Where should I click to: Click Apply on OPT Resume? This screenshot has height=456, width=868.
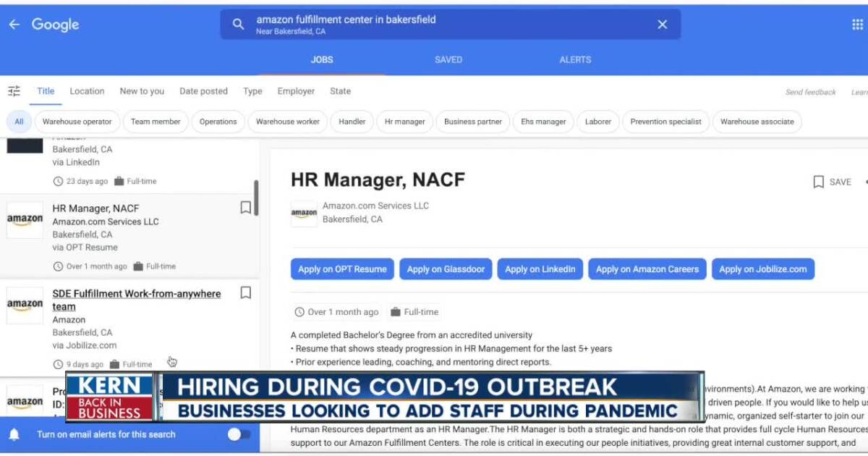pos(342,269)
